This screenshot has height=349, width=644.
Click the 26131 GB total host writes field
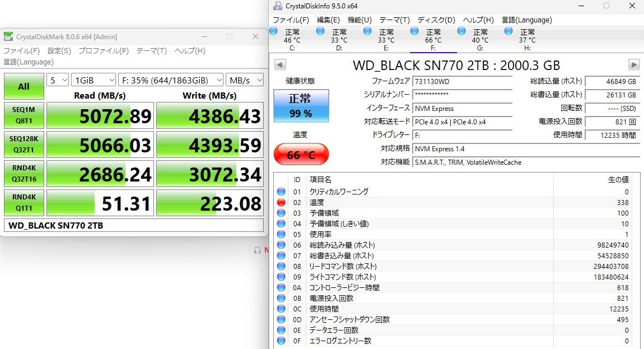613,95
